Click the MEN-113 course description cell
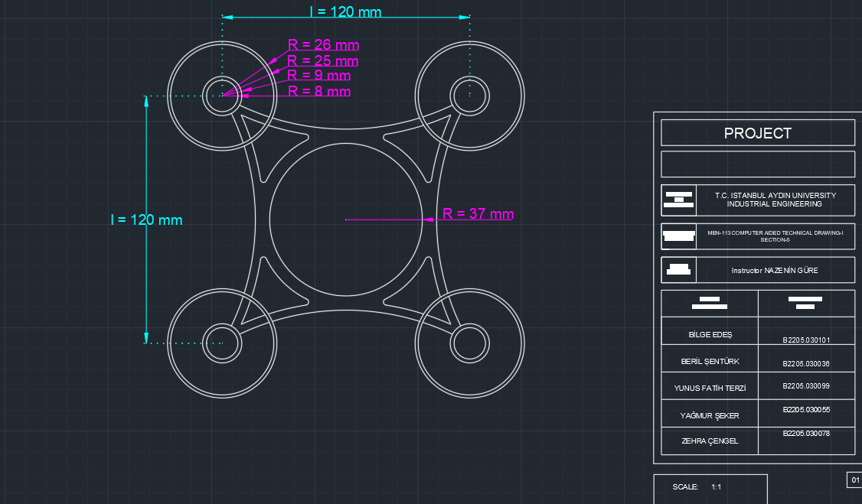 click(775, 236)
